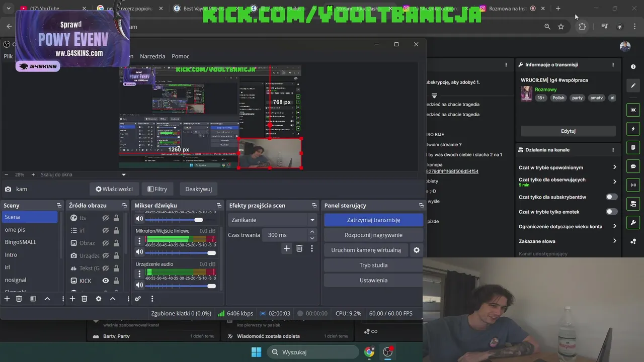Image resolution: width=644 pixels, height=362 pixels.
Task: Open Właściwości for kam source
Action: tap(114, 189)
